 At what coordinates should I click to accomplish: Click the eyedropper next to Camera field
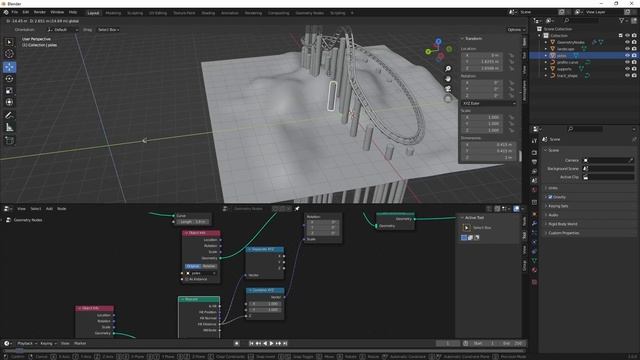point(631,160)
